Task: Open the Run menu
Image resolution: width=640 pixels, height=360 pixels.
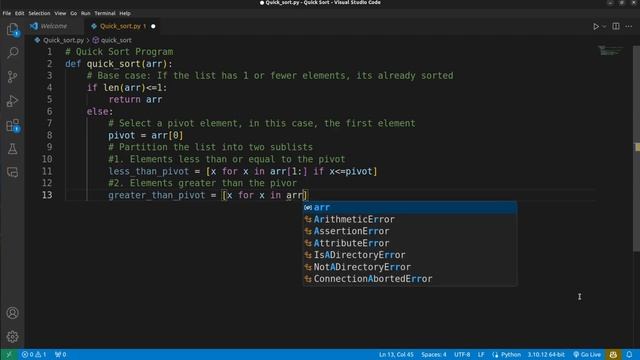Action: (85, 13)
